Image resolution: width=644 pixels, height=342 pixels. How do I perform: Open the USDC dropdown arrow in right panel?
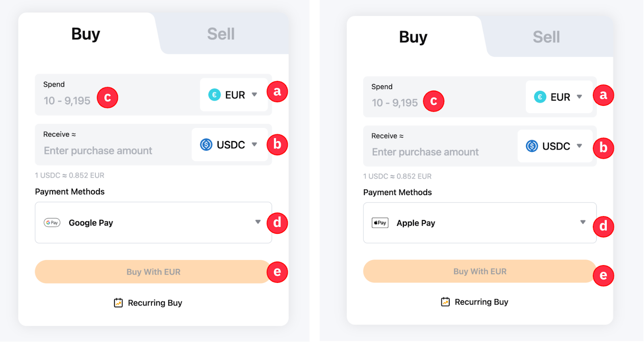click(x=579, y=146)
